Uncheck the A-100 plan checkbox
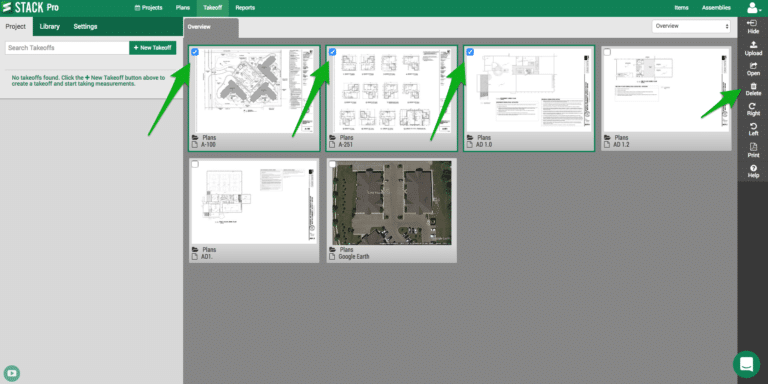This screenshot has height=384, width=768. click(x=195, y=52)
